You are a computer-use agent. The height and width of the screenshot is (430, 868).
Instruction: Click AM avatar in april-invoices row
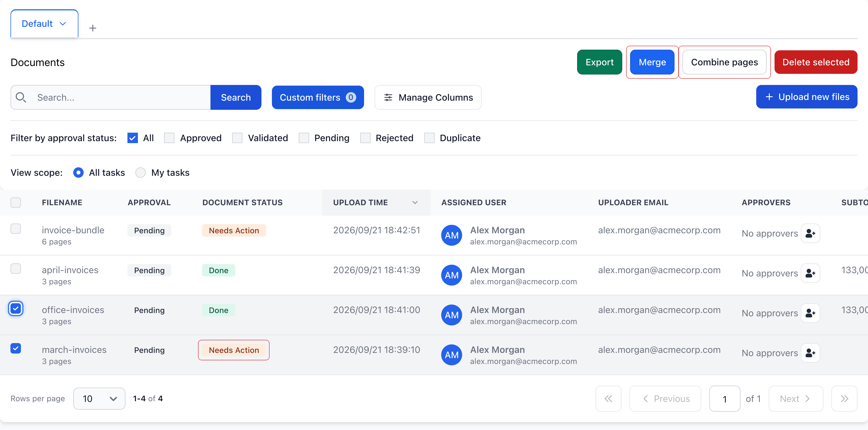pos(451,275)
